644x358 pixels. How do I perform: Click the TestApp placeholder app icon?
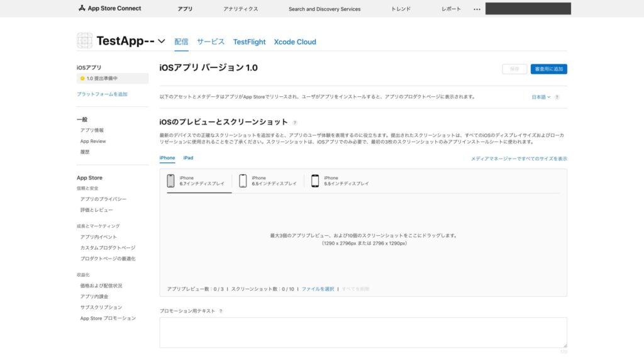point(85,41)
